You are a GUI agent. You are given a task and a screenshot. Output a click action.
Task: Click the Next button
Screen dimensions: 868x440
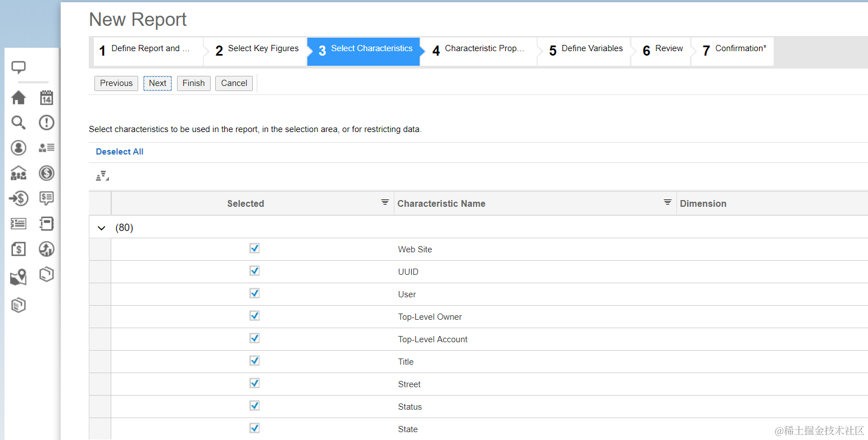(157, 83)
